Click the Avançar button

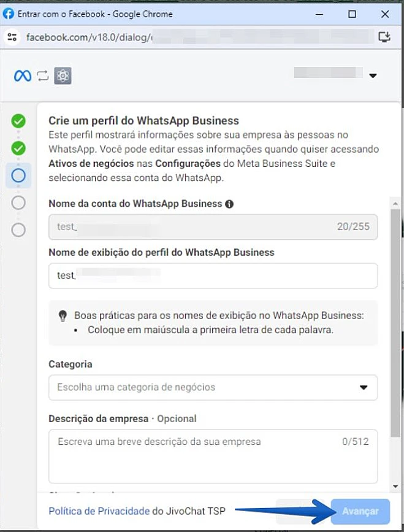coord(360,511)
